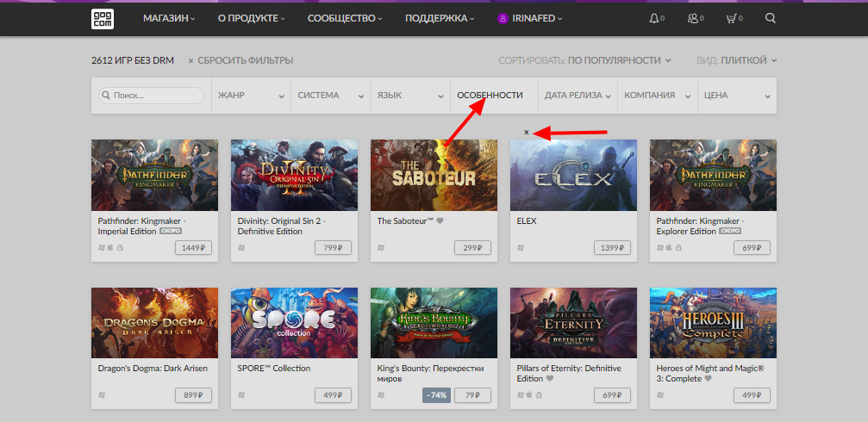Click the x icon beside Сбросить фильтры
This screenshot has height=422, width=868.
pos(191,61)
